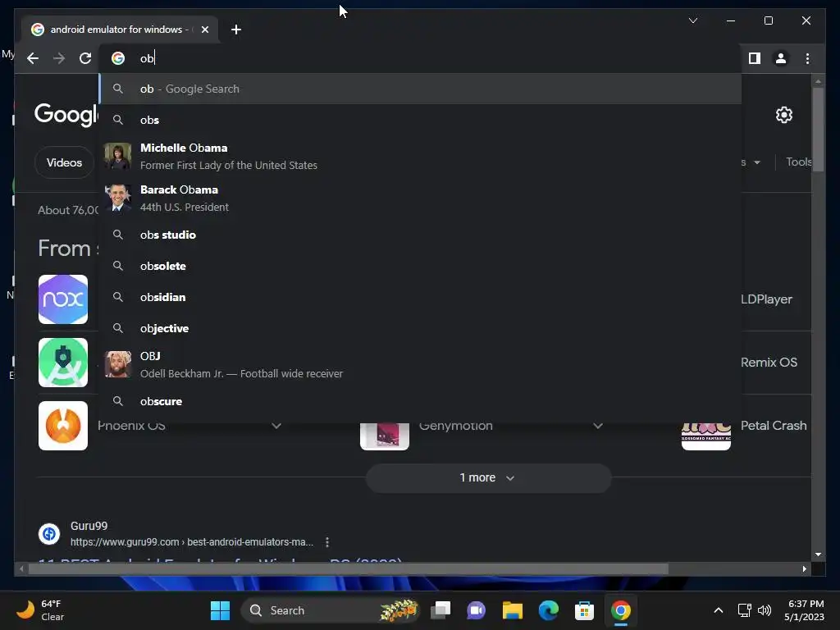Viewport: 840px width, 630px height.
Task: Open the Petal Crash entry
Action: pyautogui.click(x=774, y=426)
